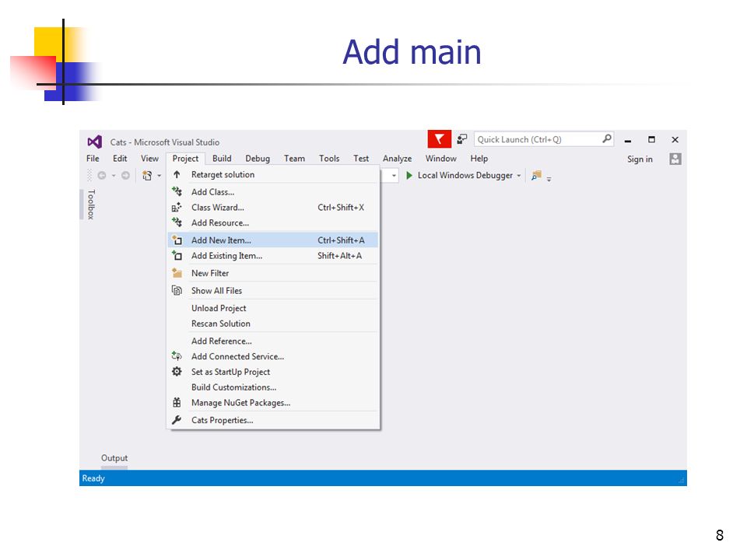Click the Sign in link
Screen dimensions: 747x560
(x=640, y=159)
